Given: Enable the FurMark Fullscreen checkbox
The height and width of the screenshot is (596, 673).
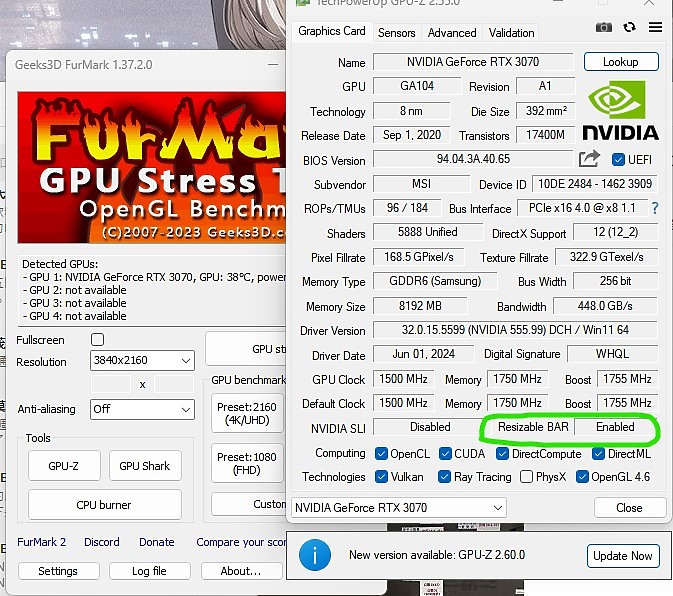Looking at the screenshot, I should pyautogui.click(x=97, y=339).
